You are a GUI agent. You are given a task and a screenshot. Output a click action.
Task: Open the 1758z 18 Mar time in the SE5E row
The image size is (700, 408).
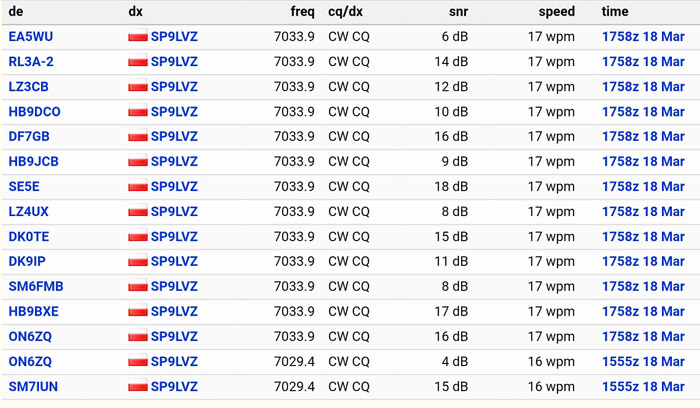pyautogui.click(x=643, y=187)
